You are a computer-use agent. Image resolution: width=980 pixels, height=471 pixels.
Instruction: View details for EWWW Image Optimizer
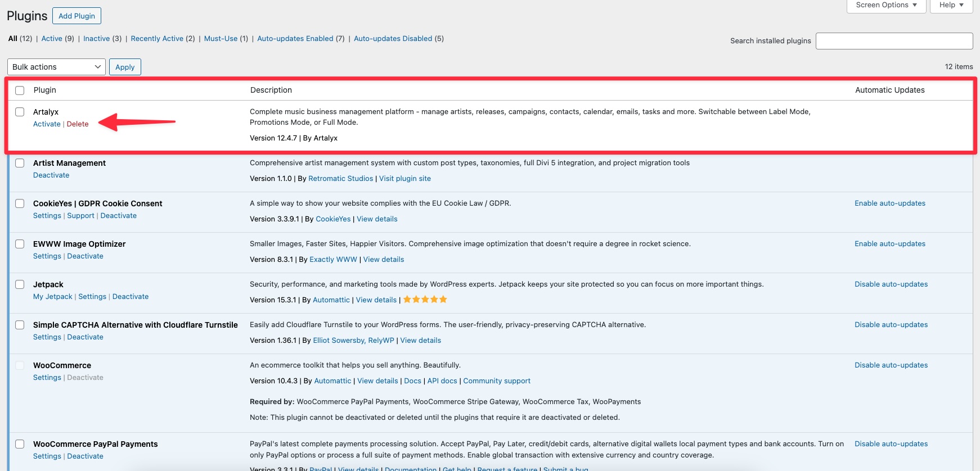point(384,260)
